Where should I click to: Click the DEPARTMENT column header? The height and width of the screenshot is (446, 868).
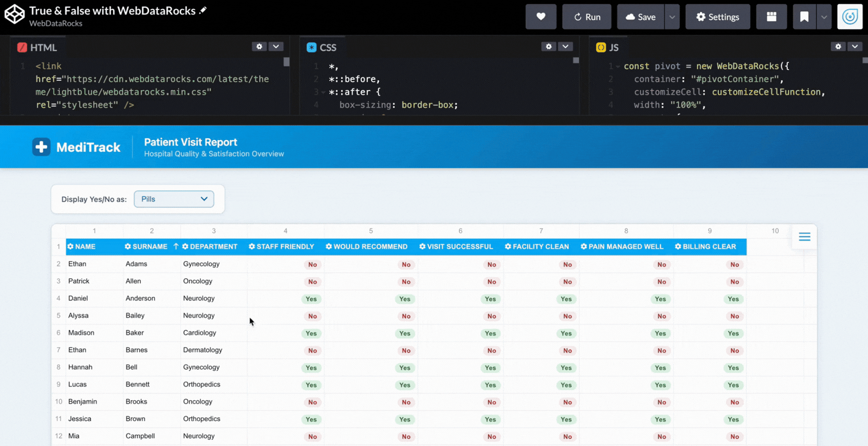[213, 247]
